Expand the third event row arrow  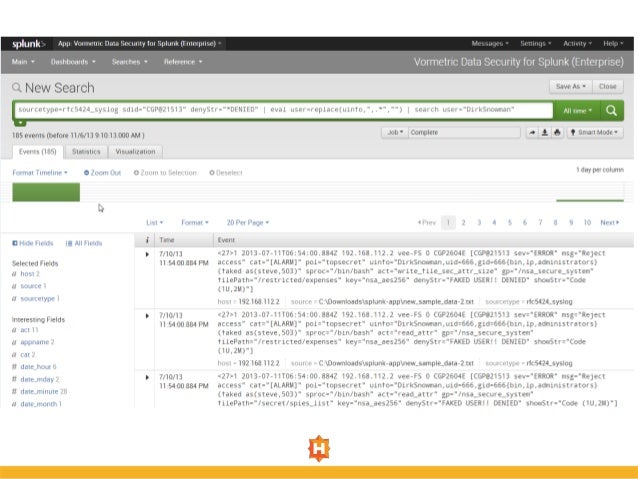click(x=147, y=377)
